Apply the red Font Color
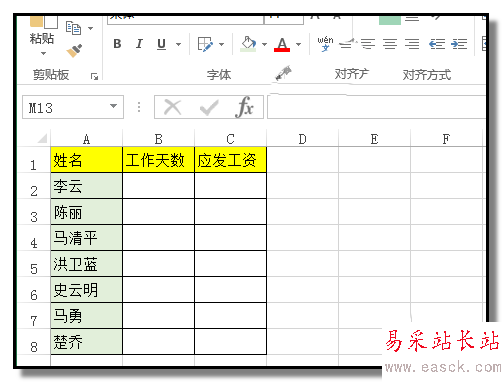 282,44
